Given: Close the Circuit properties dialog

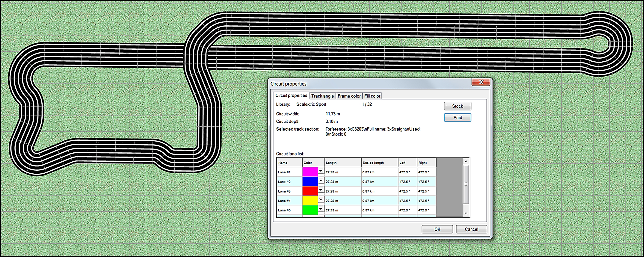Looking at the screenshot, I should point(481,82).
